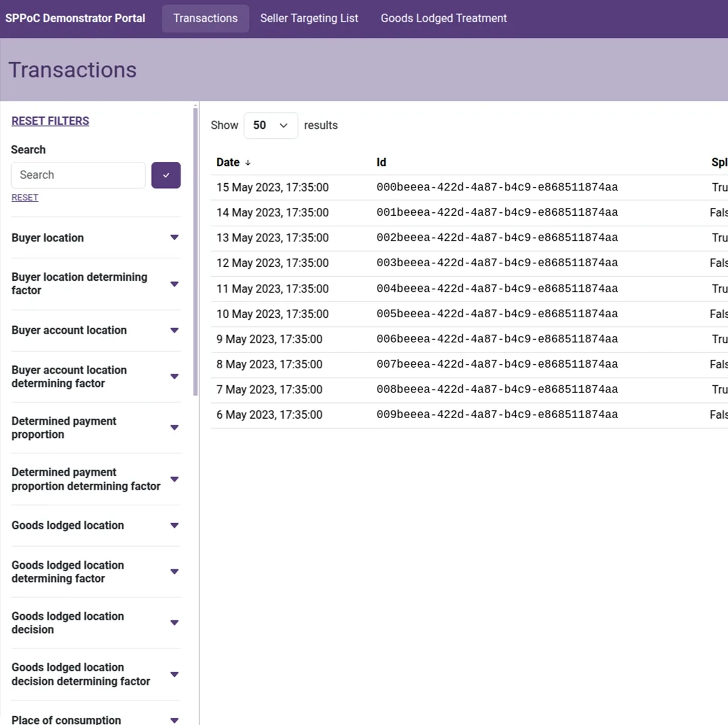Expand Buyer account location determining factor
The width and height of the screenshot is (728, 725).
click(x=174, y=376)
